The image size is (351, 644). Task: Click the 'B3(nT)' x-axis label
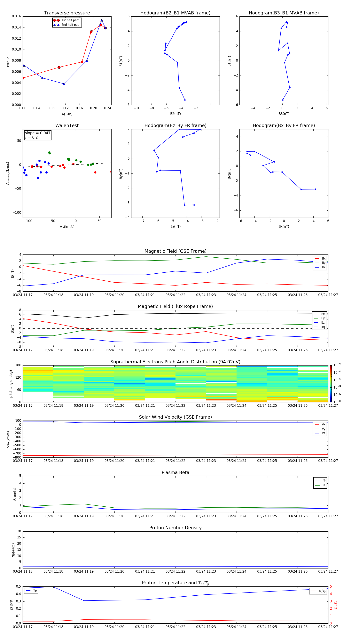point(284,114)
